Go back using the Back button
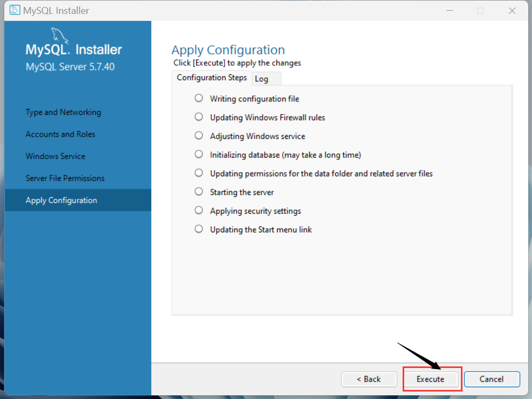The width and height of the screenshot is (532, 399). (369, 379)
